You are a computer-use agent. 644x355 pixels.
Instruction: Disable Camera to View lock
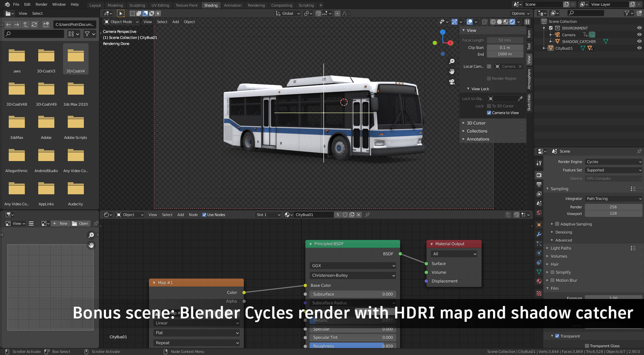(489, 113)
